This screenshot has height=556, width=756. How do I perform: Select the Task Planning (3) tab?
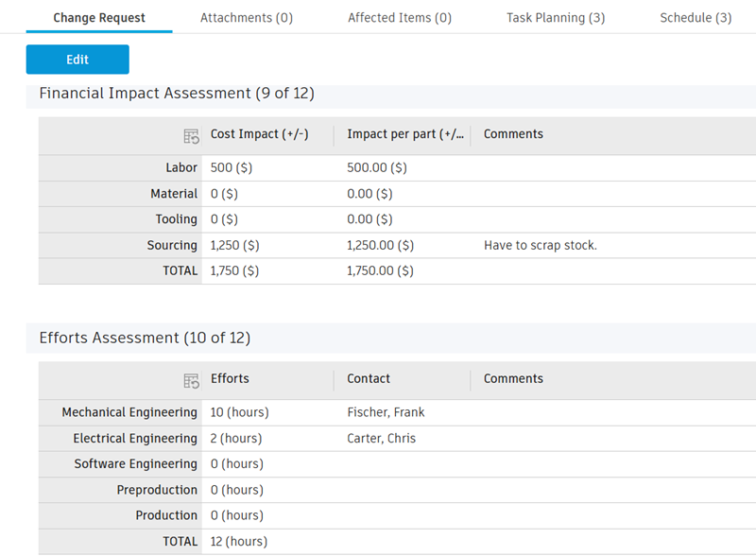pos(556,18)
